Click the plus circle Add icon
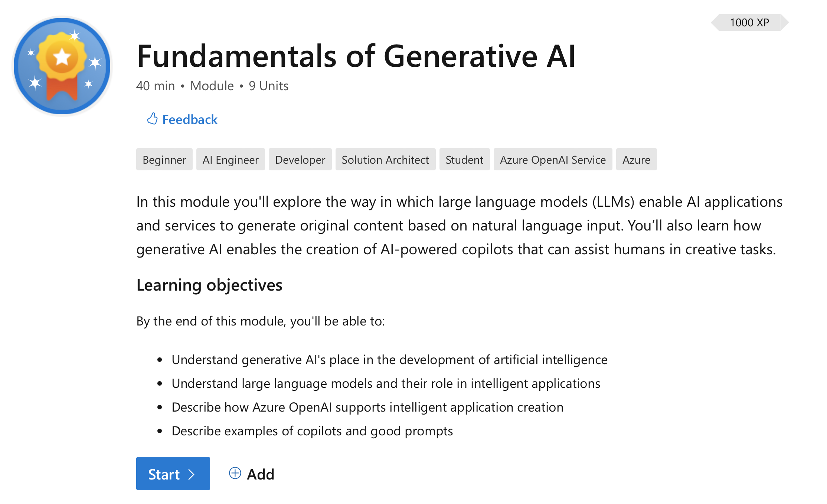The image size is (827, 504). pos(235,473)
